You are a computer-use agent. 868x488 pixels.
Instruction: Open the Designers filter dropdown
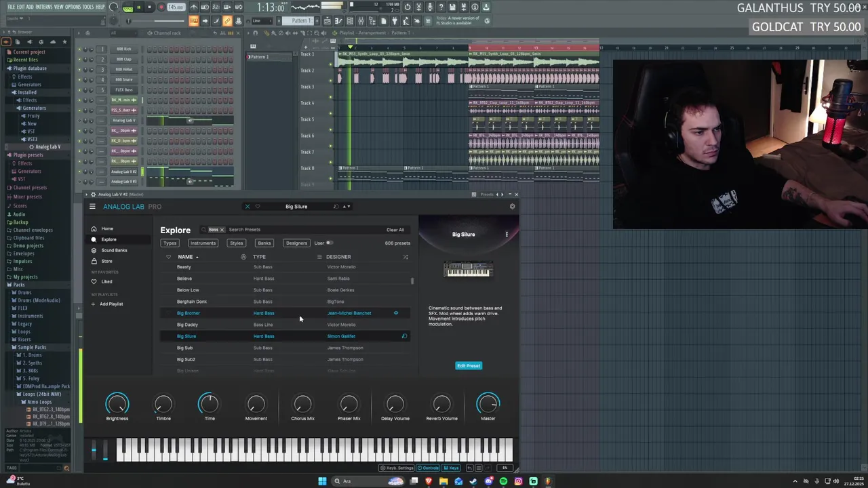[x=296, y=243]
